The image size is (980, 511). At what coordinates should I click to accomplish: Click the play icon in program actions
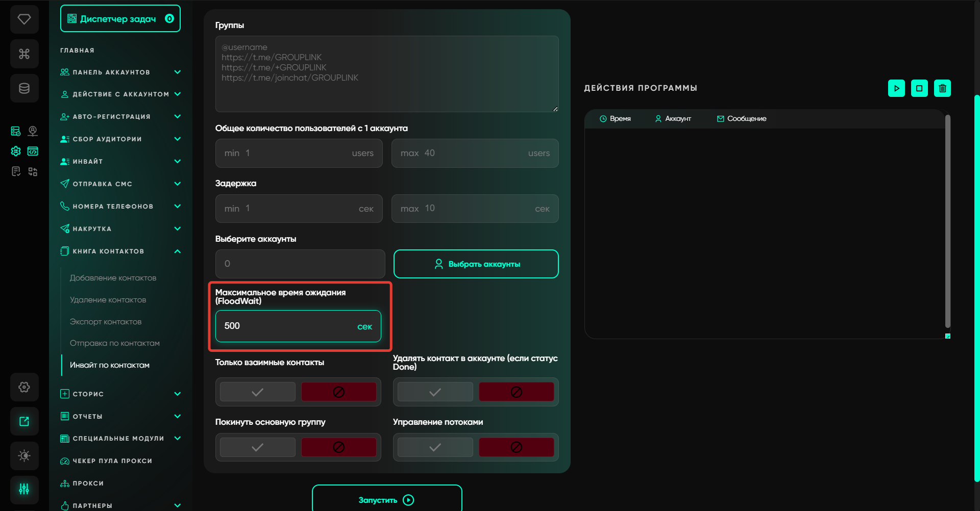[x=896, y=88]
